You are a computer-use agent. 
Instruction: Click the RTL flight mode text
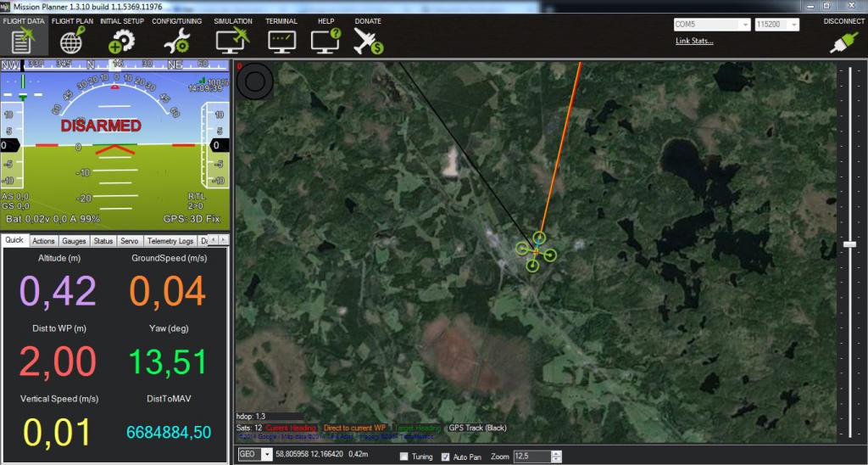(197, 196)
